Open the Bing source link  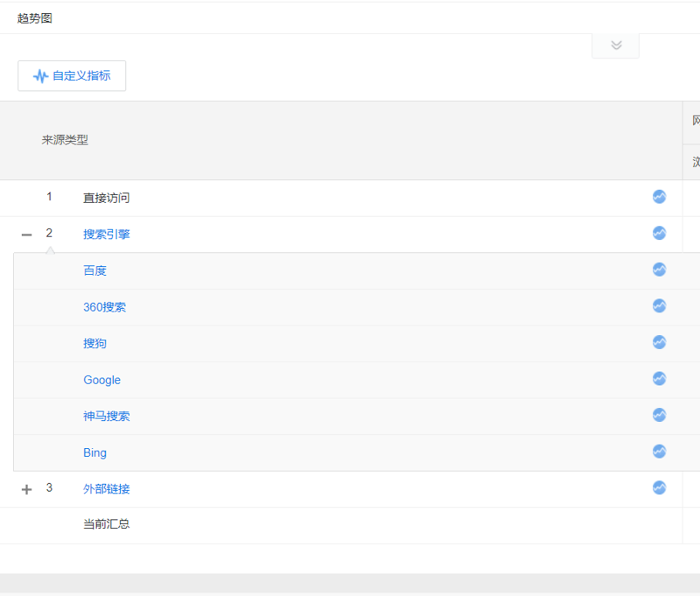pos(94,452)
